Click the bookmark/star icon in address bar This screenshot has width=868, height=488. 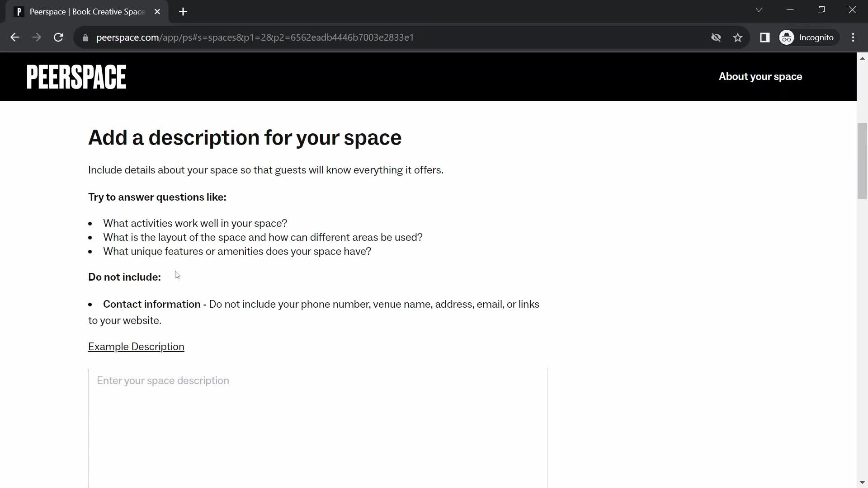737,37
